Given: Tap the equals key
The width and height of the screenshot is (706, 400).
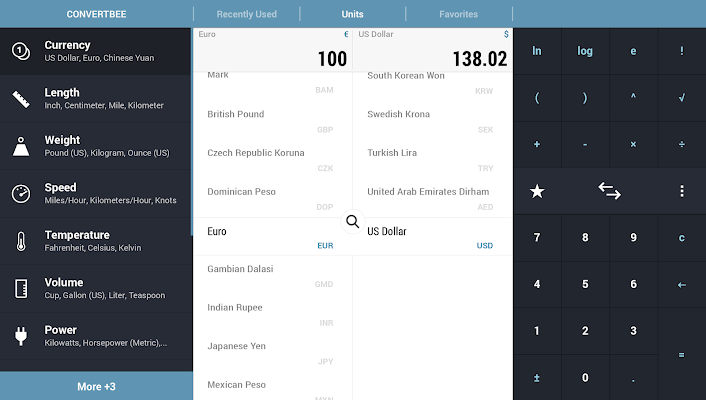Looking at the screenshot, I should [682, 355].
